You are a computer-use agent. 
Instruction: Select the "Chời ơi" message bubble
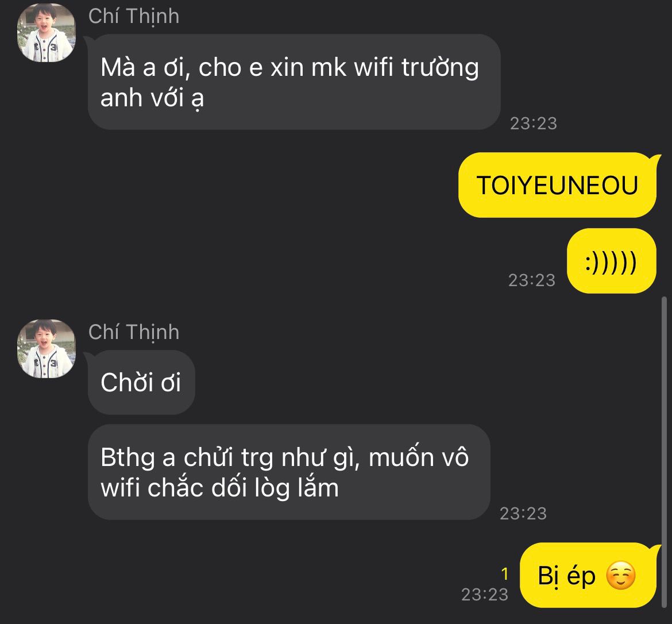click(x=141, y=383)
